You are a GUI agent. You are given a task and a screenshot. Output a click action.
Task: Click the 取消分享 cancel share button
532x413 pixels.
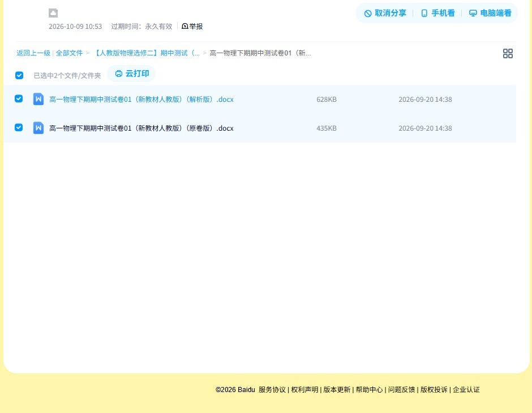tap(385, 13)
